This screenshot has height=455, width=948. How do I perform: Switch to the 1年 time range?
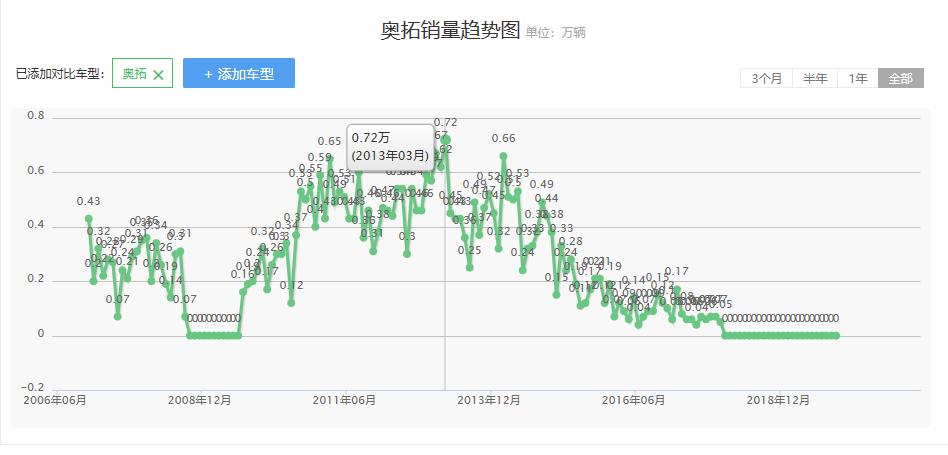858,78
